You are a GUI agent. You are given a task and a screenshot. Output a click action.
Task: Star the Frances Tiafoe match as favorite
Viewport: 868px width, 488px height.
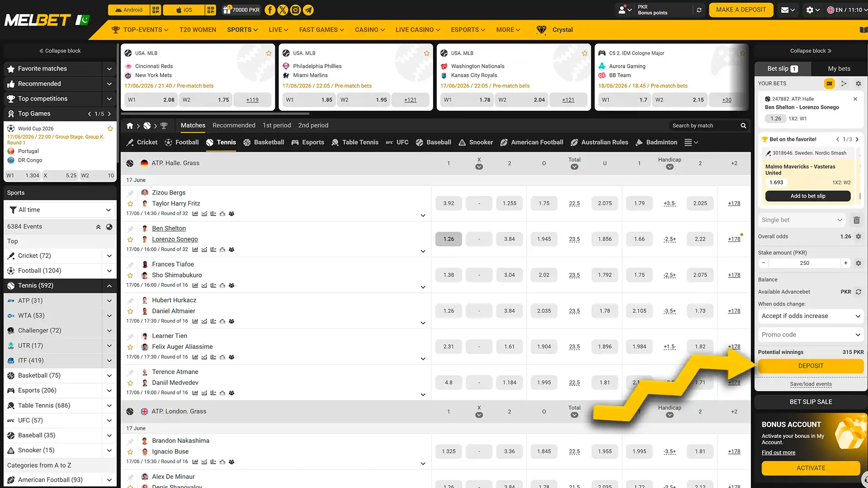pos(130,275)
